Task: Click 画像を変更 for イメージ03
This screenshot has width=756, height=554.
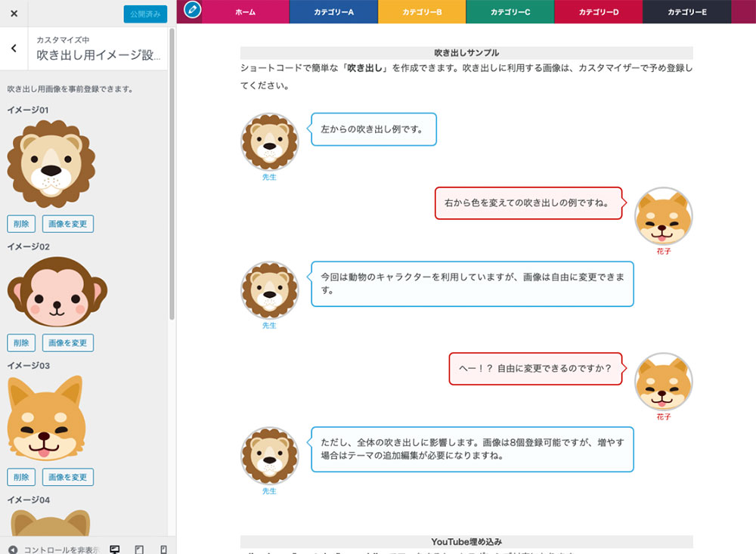Action: [x=68, y=477]
